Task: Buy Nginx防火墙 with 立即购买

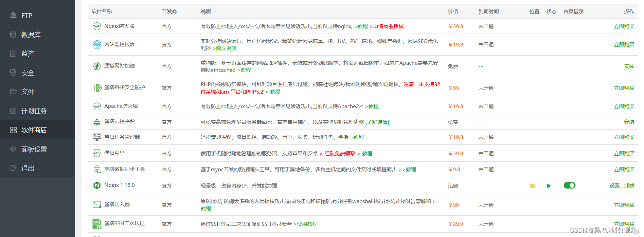Action: [x=624, y=26]
